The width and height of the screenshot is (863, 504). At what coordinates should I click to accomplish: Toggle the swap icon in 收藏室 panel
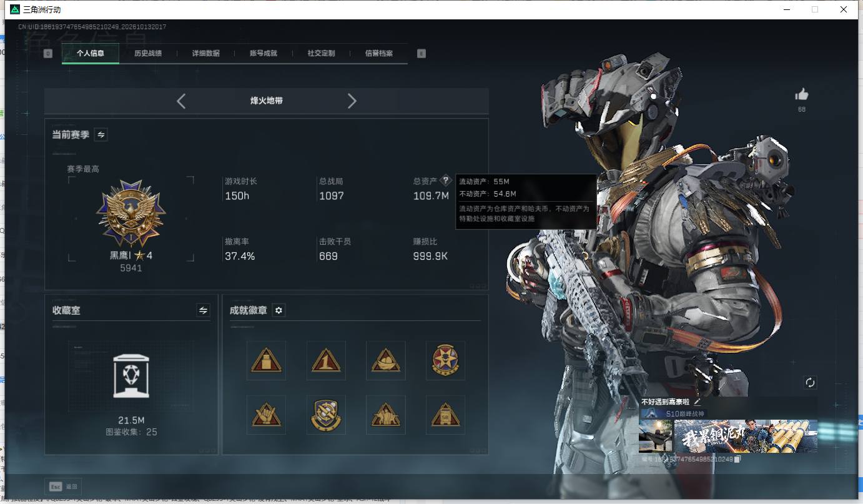coord(203,310)
